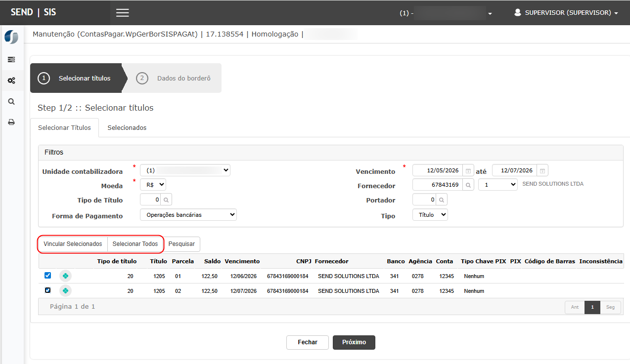Image resolution: width=630 pixels, height=364 pixels.
Task: Switch to the Selecionados tab
Action: click(x=127, y=128)
